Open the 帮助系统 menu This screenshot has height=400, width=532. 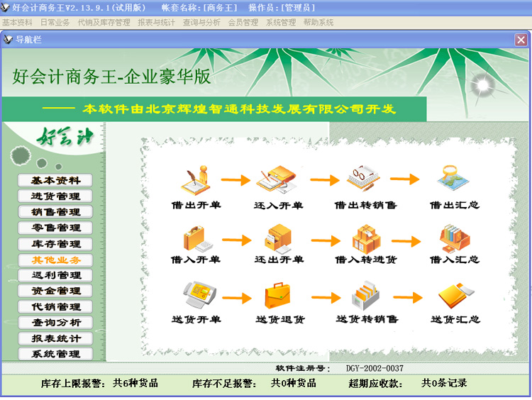(x=318, y=23)
